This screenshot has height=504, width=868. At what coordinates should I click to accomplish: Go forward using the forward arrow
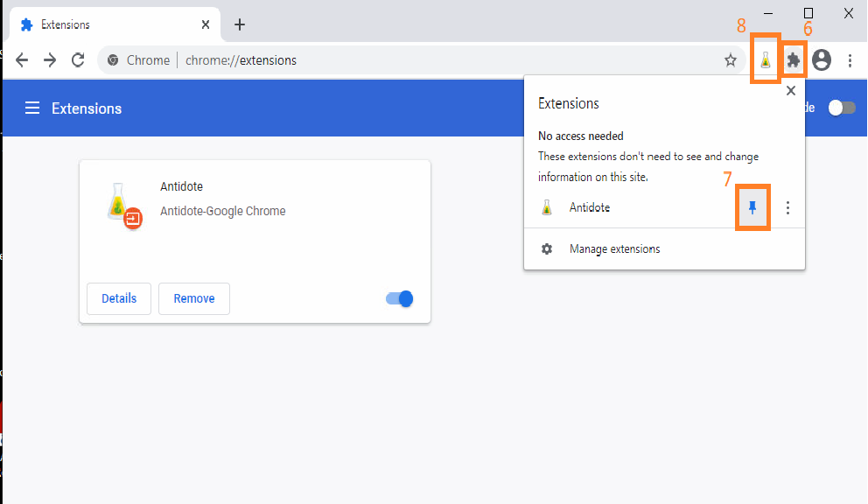50,60
